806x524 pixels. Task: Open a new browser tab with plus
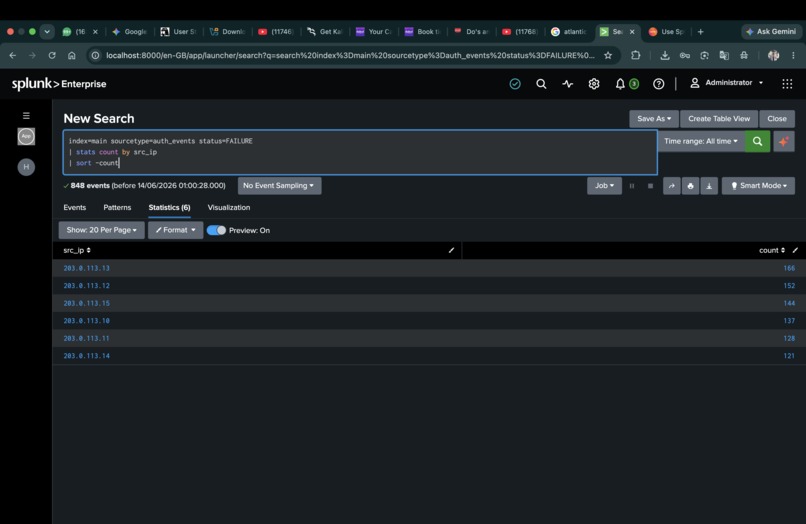(x=700, y=32)
